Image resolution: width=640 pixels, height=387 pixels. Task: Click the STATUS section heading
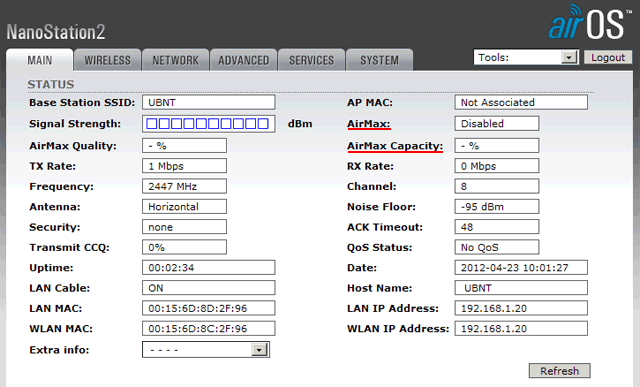coord(51,85)
